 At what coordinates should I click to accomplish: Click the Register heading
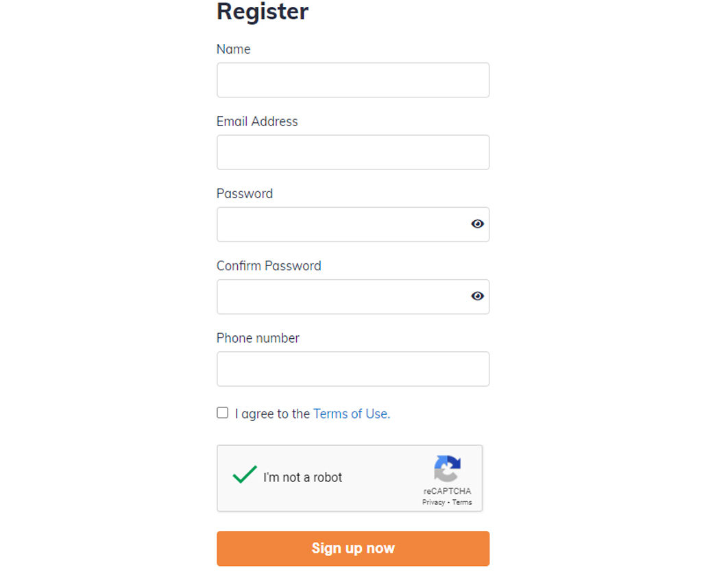263,12
